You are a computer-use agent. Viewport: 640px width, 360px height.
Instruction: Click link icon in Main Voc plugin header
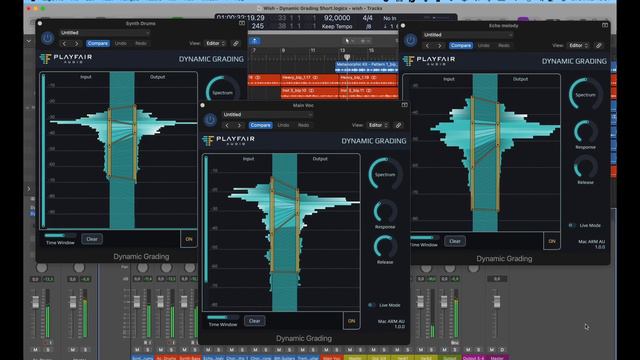(x=398, y=125)
